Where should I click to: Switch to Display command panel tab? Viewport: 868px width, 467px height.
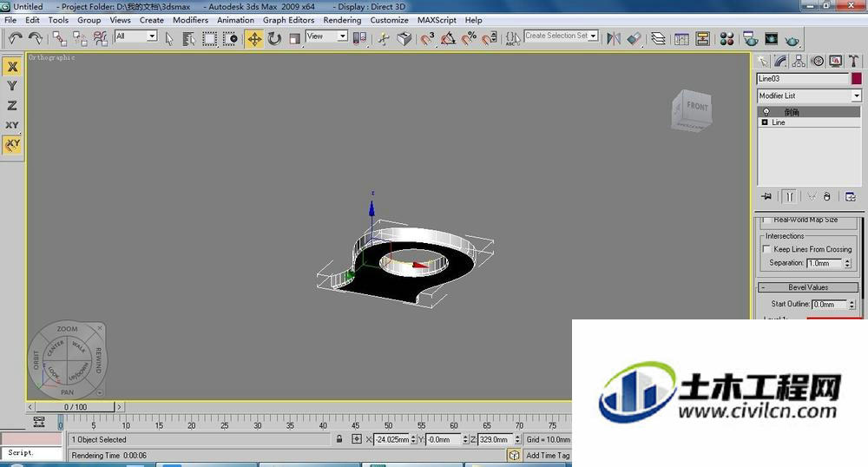[x=835, y=61]
